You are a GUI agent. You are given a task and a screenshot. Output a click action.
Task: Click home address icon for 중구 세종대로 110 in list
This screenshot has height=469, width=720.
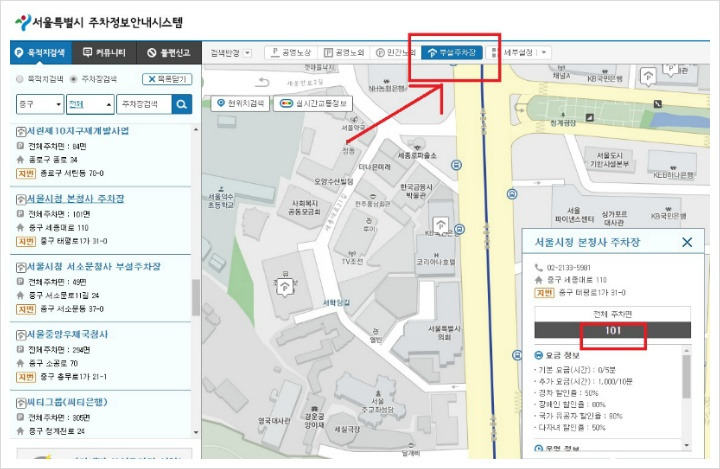tap(20, 227)
